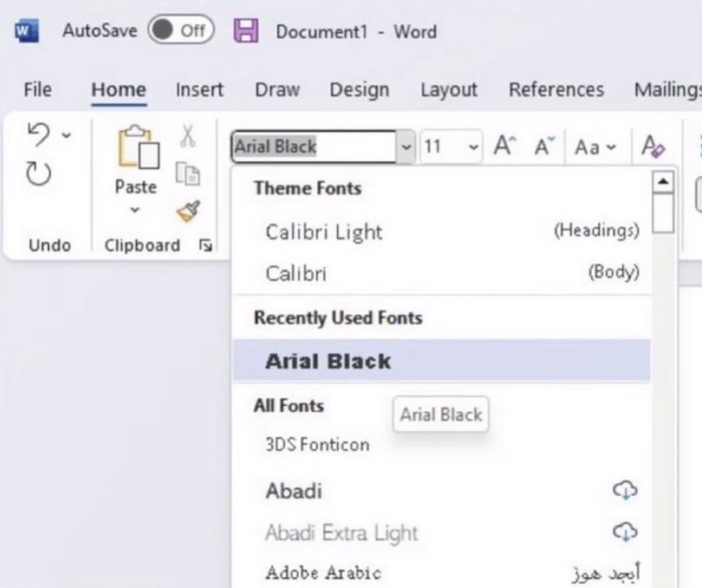Open the Change Case Aa dropdown
The height and width of the screenshot is (588, 702).
click(596, 147)
